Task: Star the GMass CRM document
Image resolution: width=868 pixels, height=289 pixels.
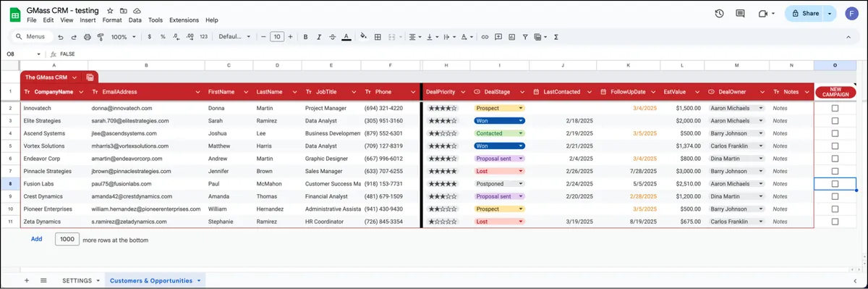Action: [x=110, y=11]
